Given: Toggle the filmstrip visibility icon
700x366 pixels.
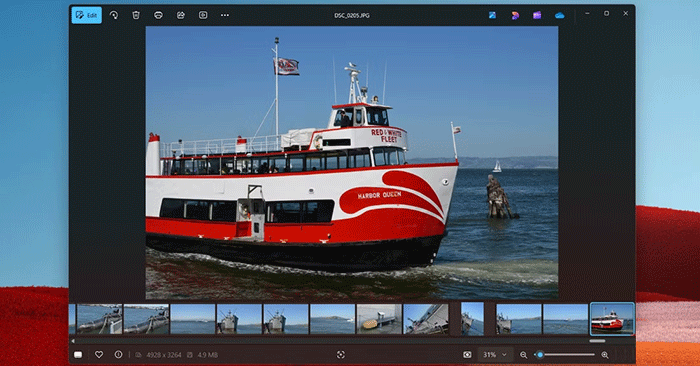Looking at the screenshot, I should pos(78,355).
